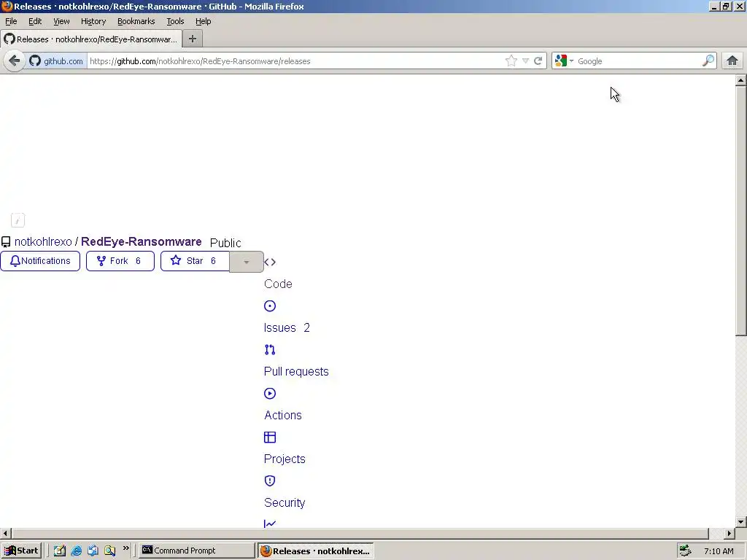Viewport: 747px width, 560px height.
Task: Click the search quick launch icon
Action: tap(110, 551)
